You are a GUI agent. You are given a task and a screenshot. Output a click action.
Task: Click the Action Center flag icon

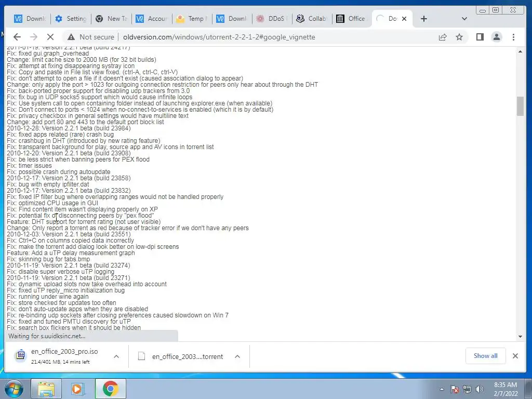pos(455,389)
